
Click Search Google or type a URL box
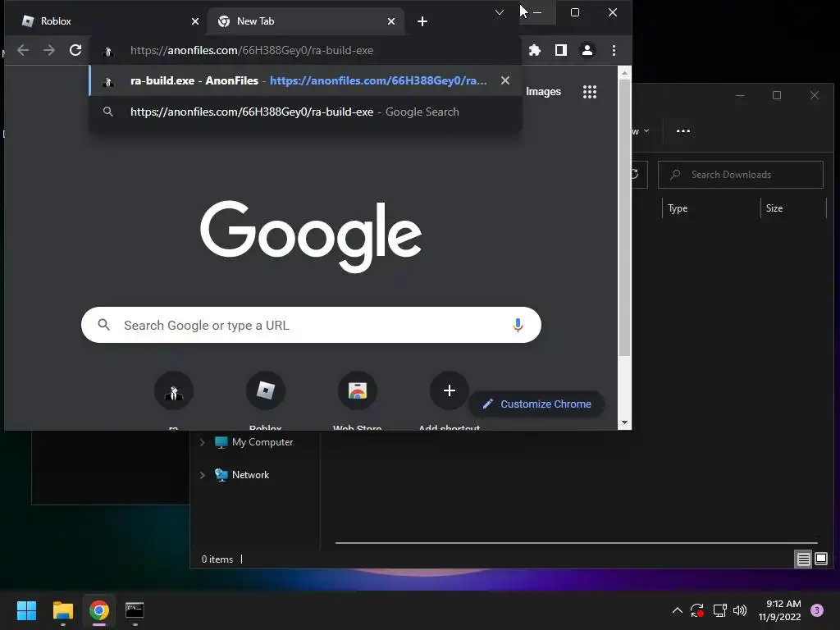311,325
